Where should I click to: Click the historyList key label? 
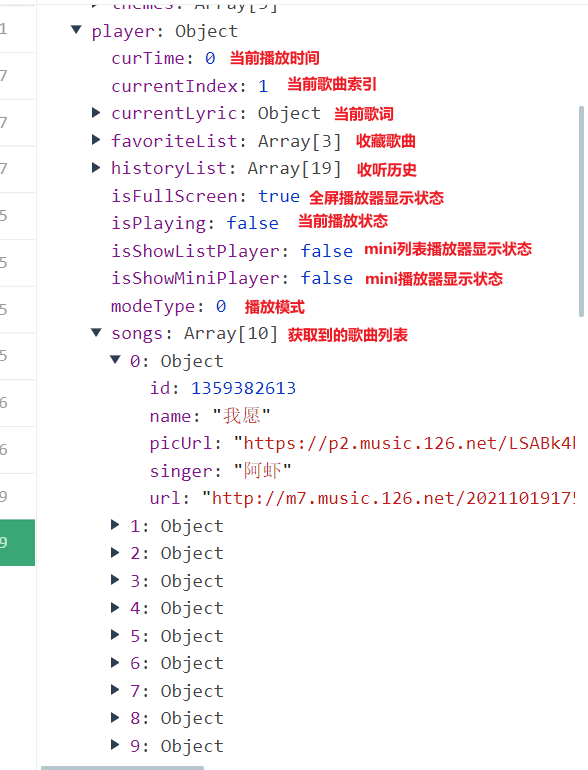pos(169,168)
